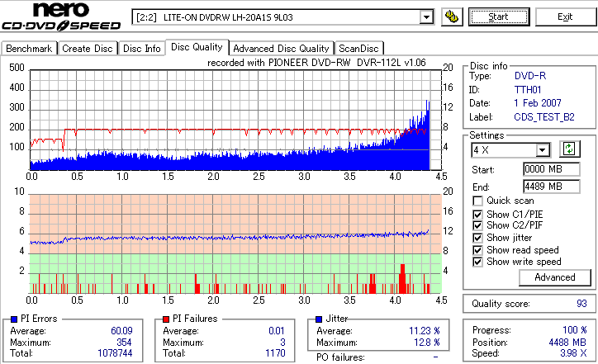598x364 pixels.
Task: Click PI Failures total value 1170
Action: pyautogui.click(x=275, y=353)
